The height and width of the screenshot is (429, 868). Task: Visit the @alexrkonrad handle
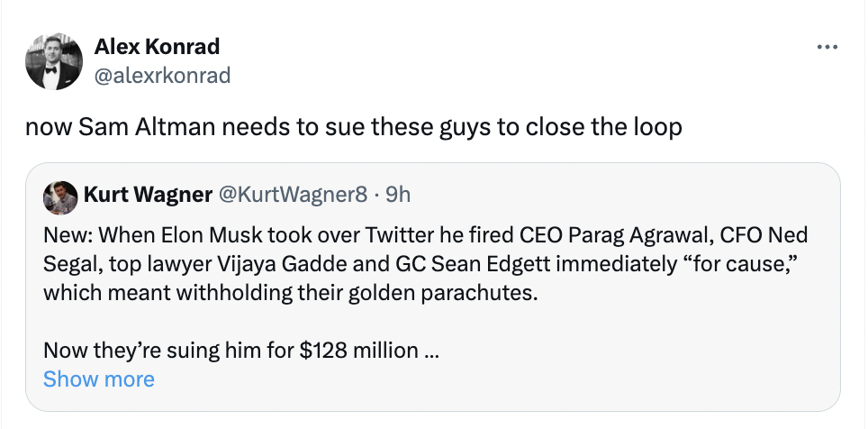(x=162, y=75)
